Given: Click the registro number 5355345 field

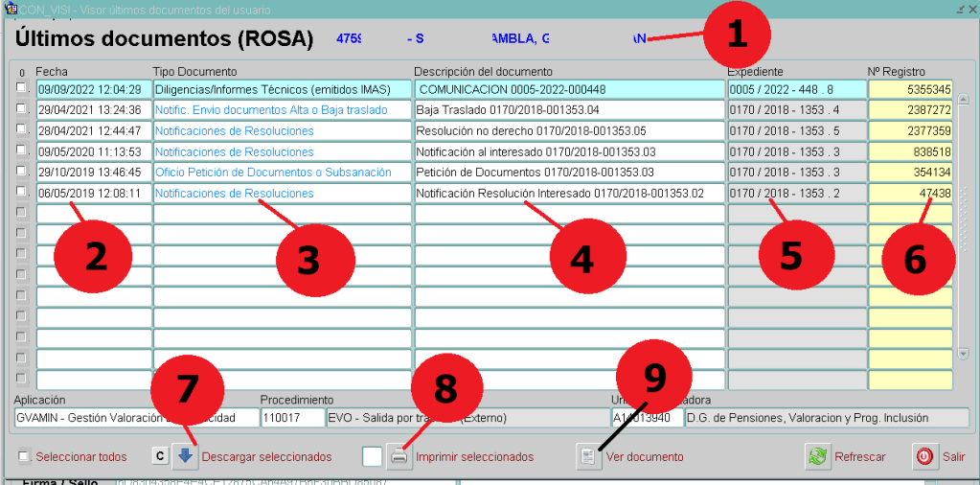Looking at the screenshot, I should click(x=910, y=89).
